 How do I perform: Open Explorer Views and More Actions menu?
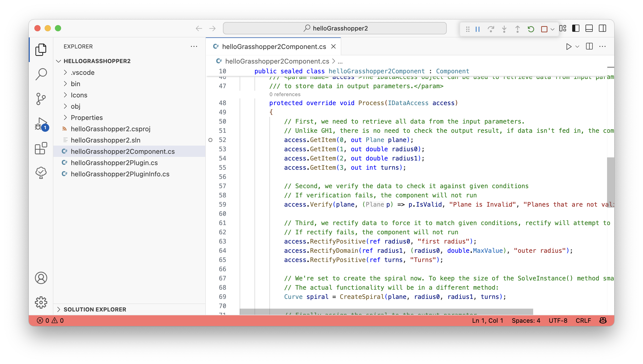194,46
